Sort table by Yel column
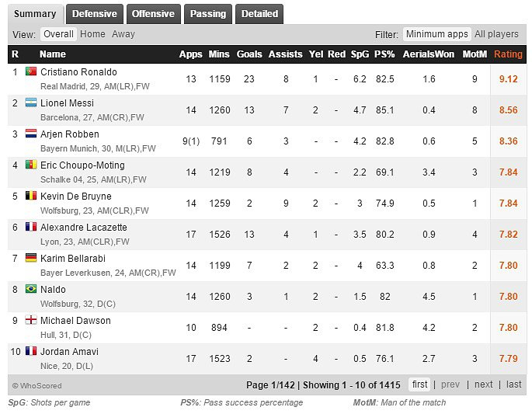The height and width of the screenshot is (414, 532). pyautogui.click(x=316, y=54)
